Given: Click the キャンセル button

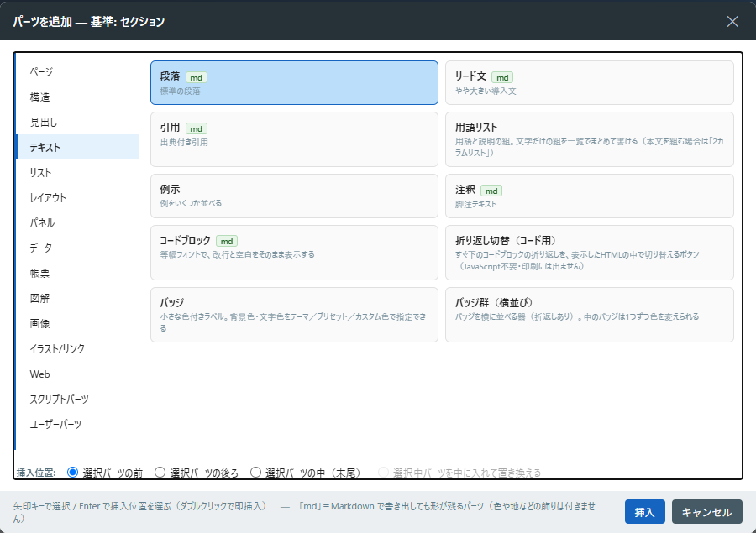Looking at the screenshot, I should point(706,512).
